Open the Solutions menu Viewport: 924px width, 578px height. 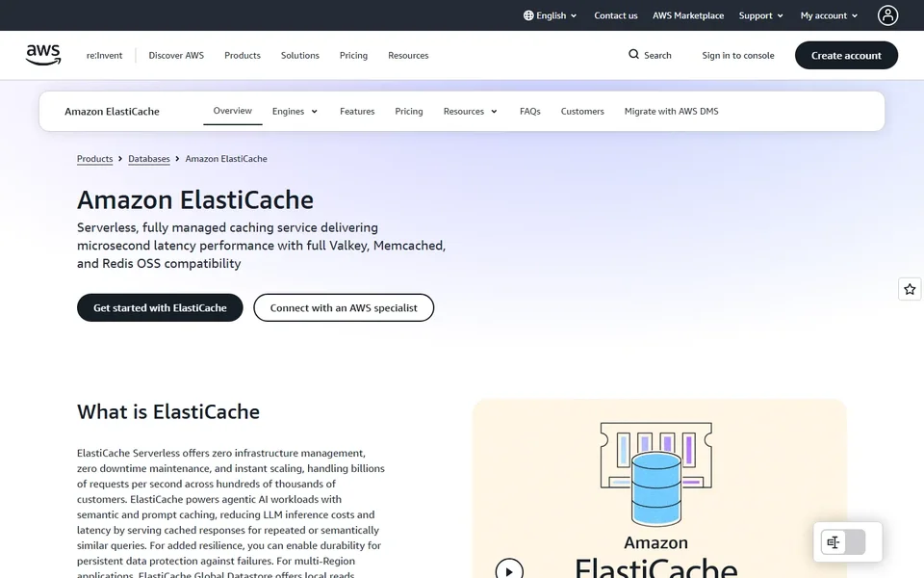pos(300,55)
